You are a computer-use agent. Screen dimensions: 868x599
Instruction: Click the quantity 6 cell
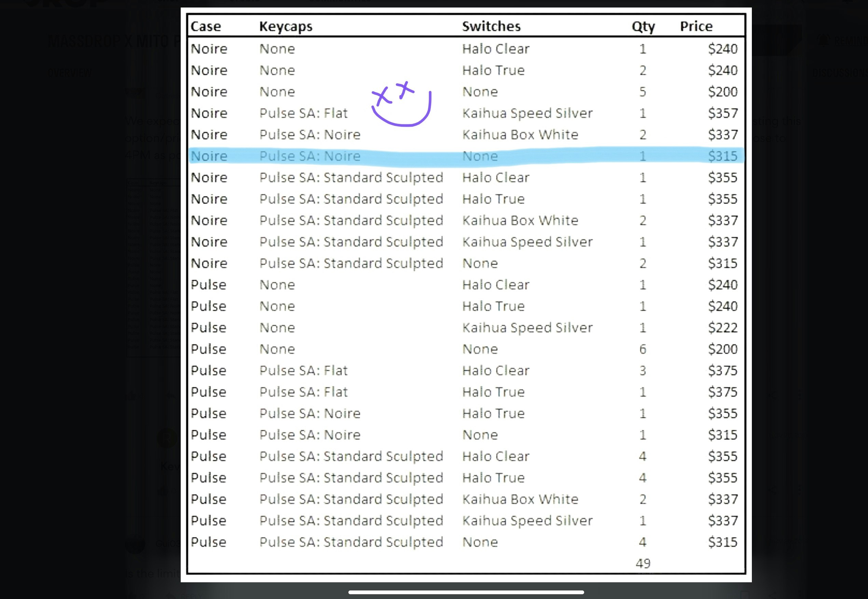pyautogui.click(x=643, y=349)
